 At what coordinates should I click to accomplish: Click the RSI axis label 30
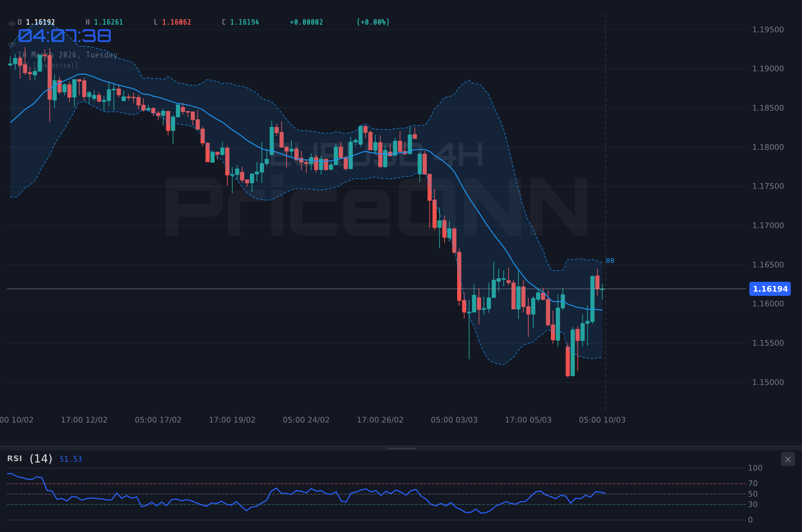tap(753, 505)
